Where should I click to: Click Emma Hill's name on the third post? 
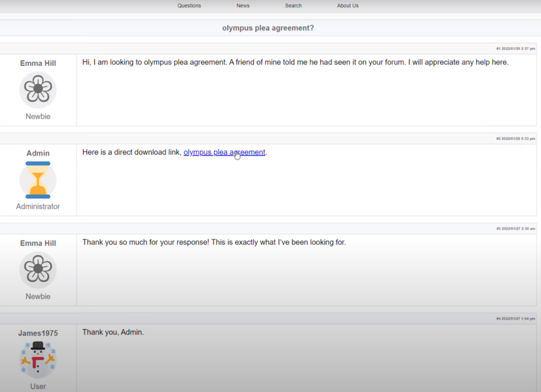(x=38, y=243)
